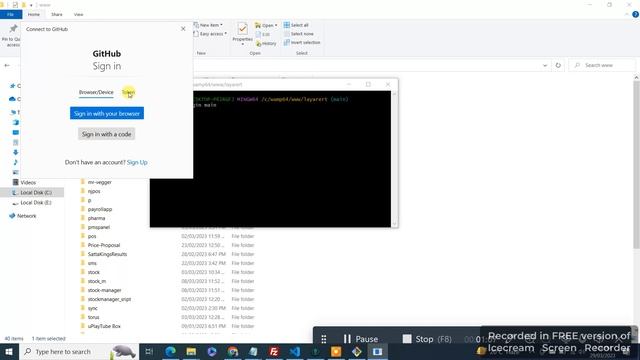Screen dimensions: 640x360
Task: Open Task View from the taskbar
Action: [149, 351]
